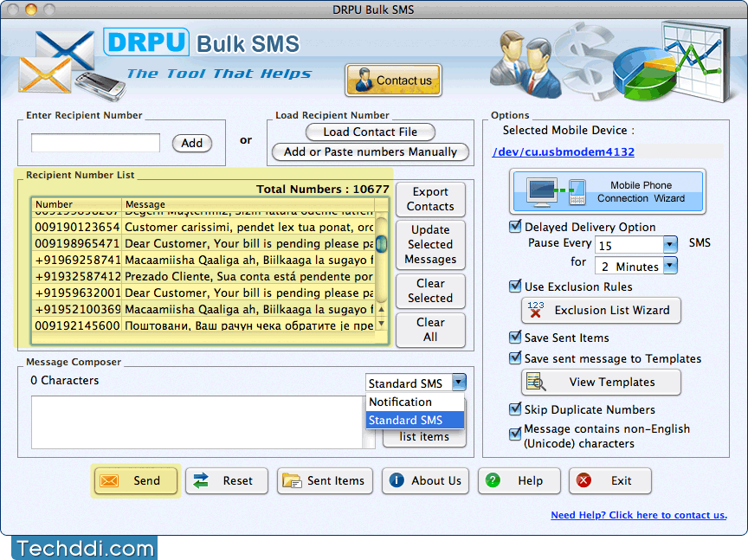Select row with number 009192145600
Viewport: 748px width, 560px height.
[204, 325]
